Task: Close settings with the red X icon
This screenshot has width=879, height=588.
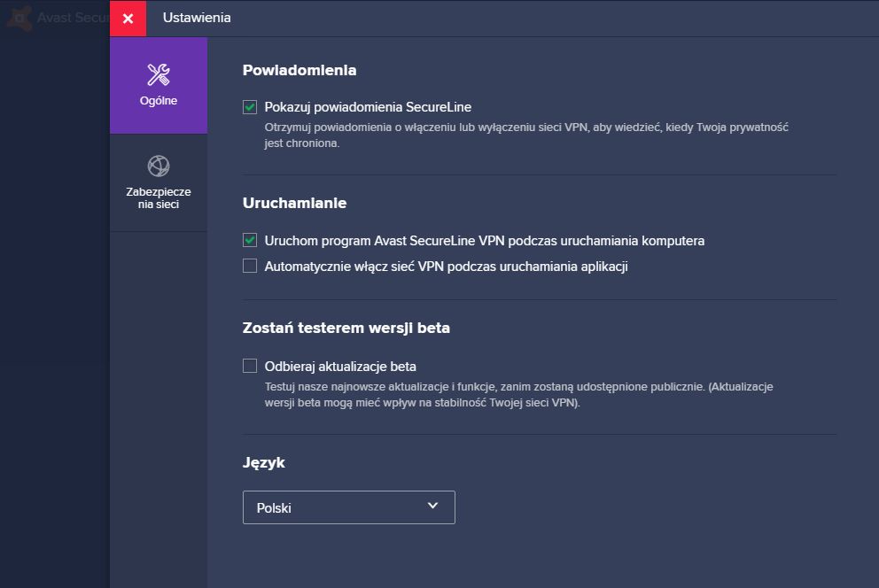Action: point(128,19)
